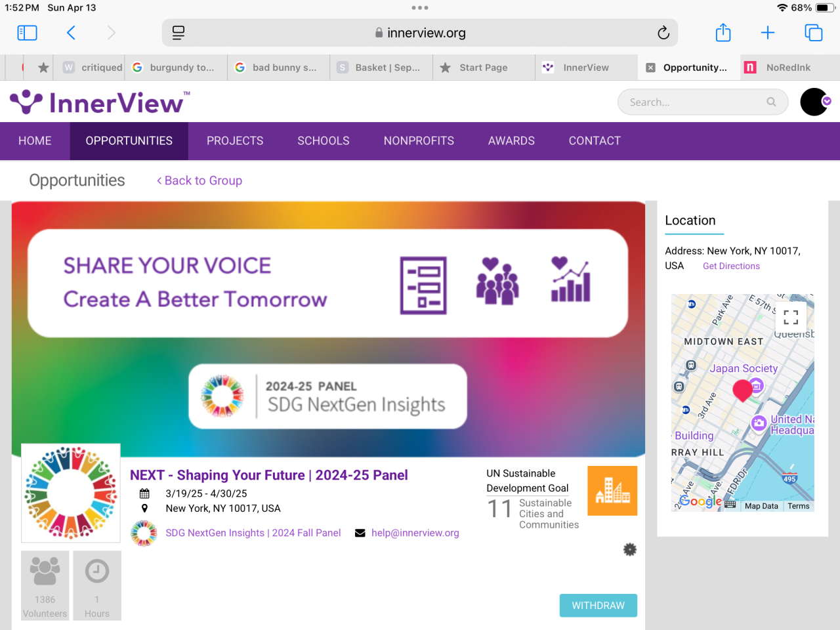Click the InnerView logo

[x=100, y=102]
